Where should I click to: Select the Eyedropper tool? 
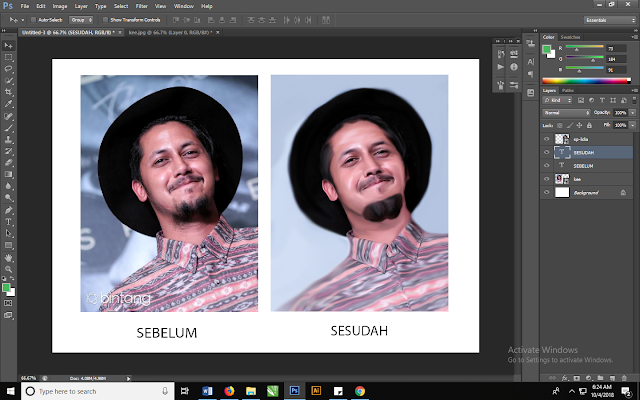[x=9, y=104]
